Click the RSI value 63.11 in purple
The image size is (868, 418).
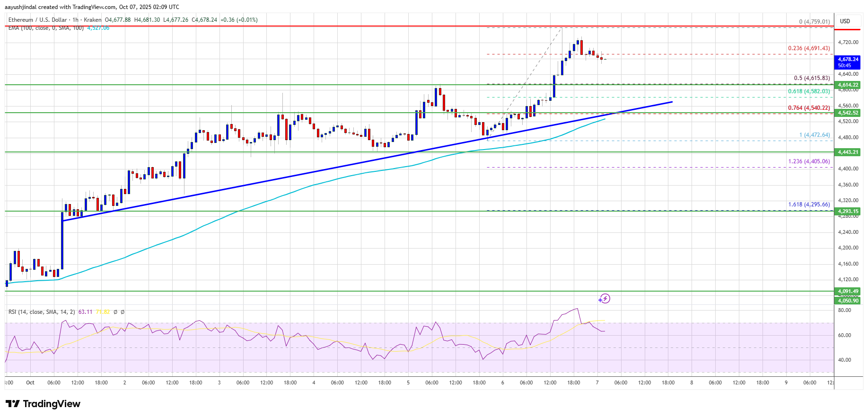(x=85, y=312)
